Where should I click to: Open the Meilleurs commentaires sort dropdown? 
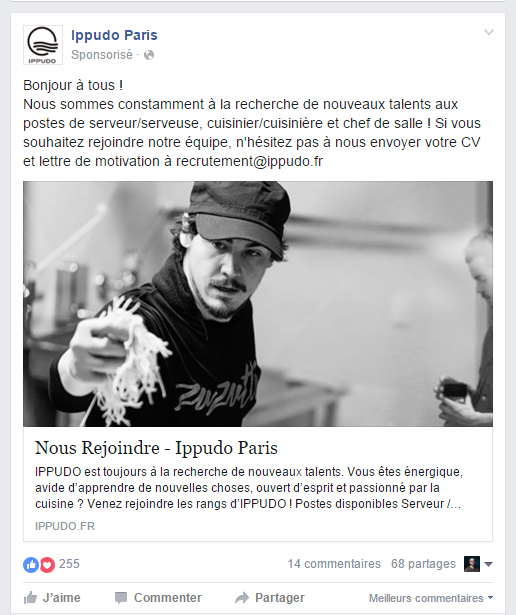point(431,598)
